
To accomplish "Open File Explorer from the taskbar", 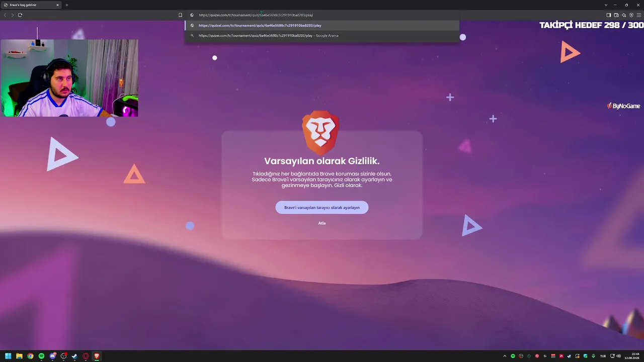I will (x=19, y=356).
